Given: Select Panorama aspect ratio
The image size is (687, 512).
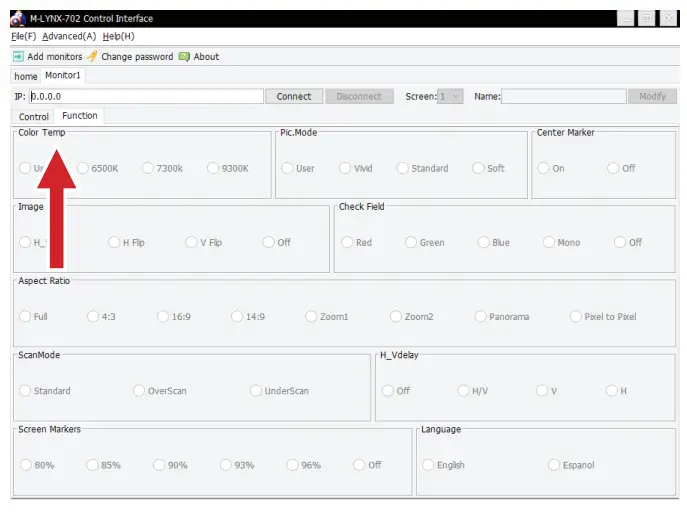Looking at the screenshot, I should (502, 316).
